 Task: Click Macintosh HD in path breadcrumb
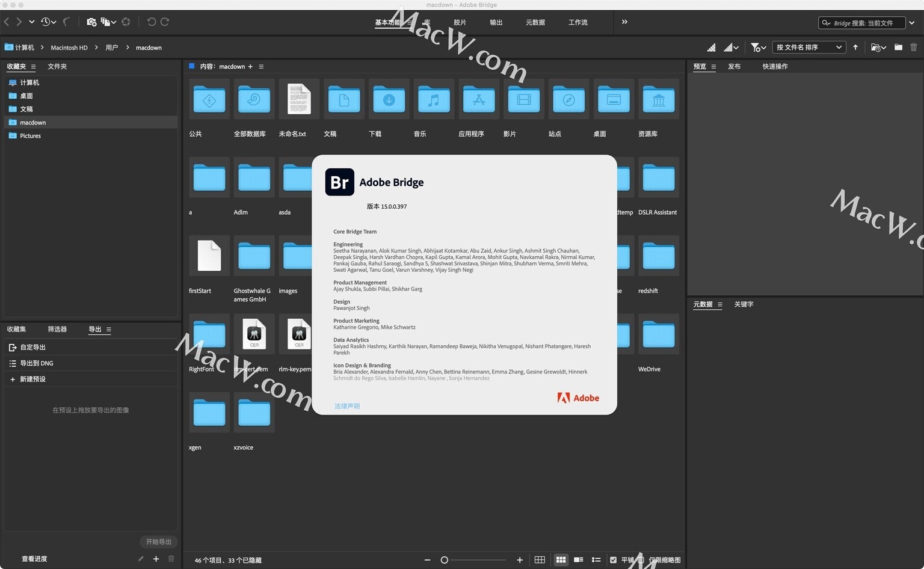click(69, 48)
